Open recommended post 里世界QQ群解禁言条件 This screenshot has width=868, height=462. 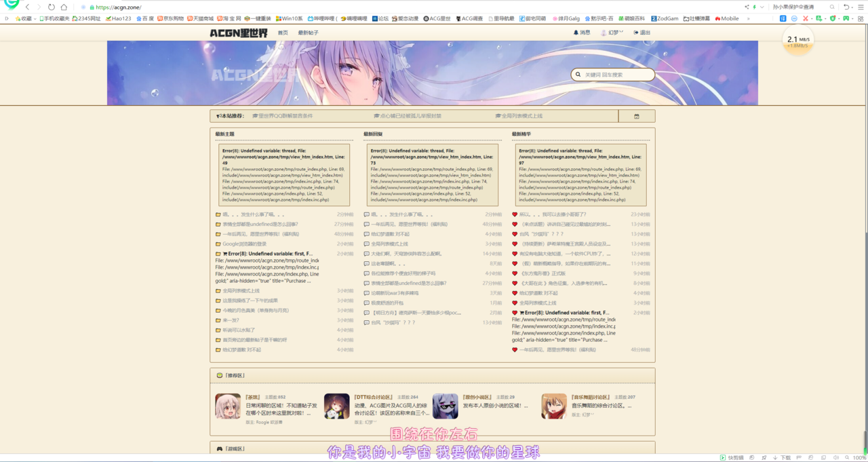tap(283, 116)
